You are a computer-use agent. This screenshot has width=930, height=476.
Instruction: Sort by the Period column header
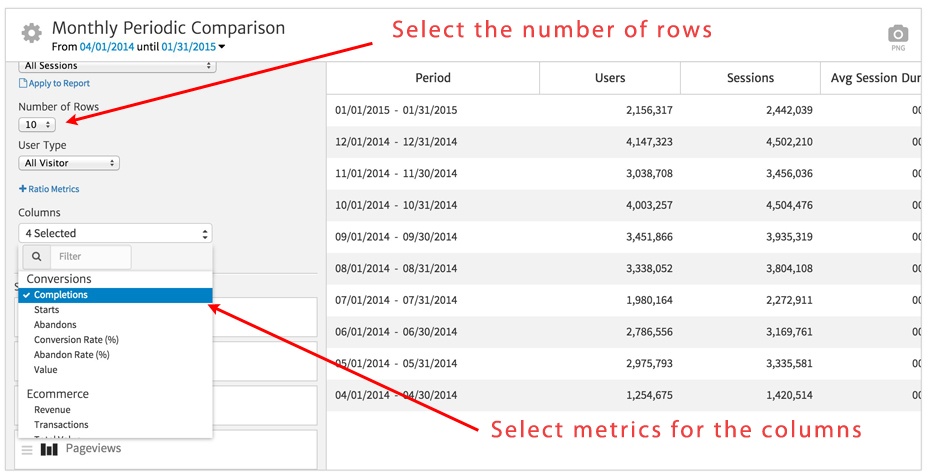(x=433, y=78)
